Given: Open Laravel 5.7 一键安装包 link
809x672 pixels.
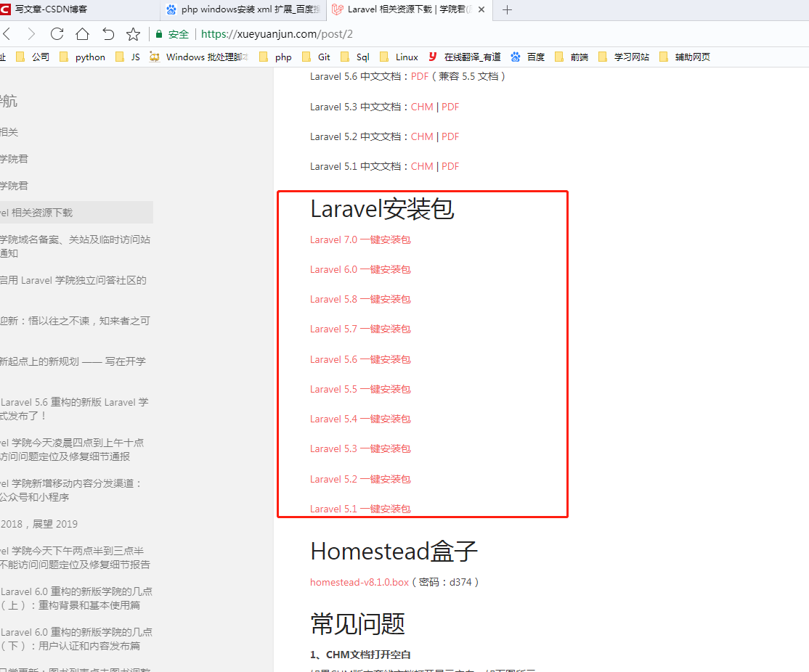Looking at the screenshot, I should point(360,329).
